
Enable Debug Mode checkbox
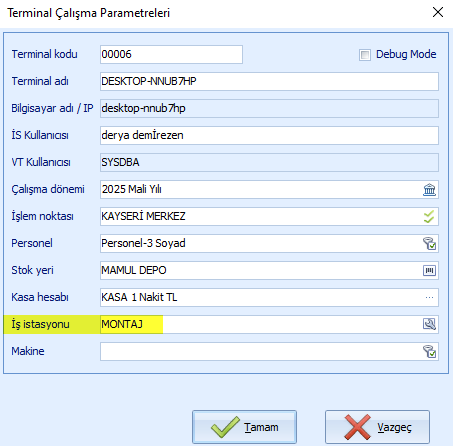pos(365,54)
